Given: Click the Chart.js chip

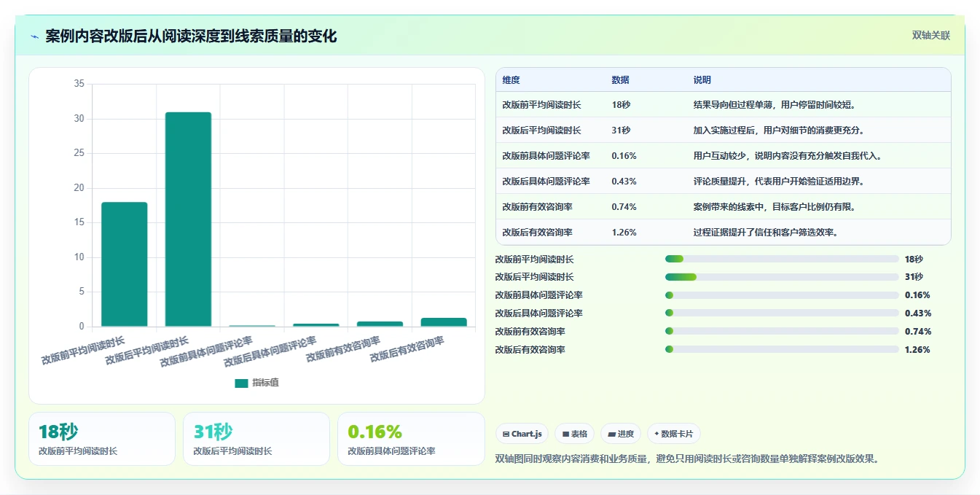Looking at the screenshot, I should [522, 434].
